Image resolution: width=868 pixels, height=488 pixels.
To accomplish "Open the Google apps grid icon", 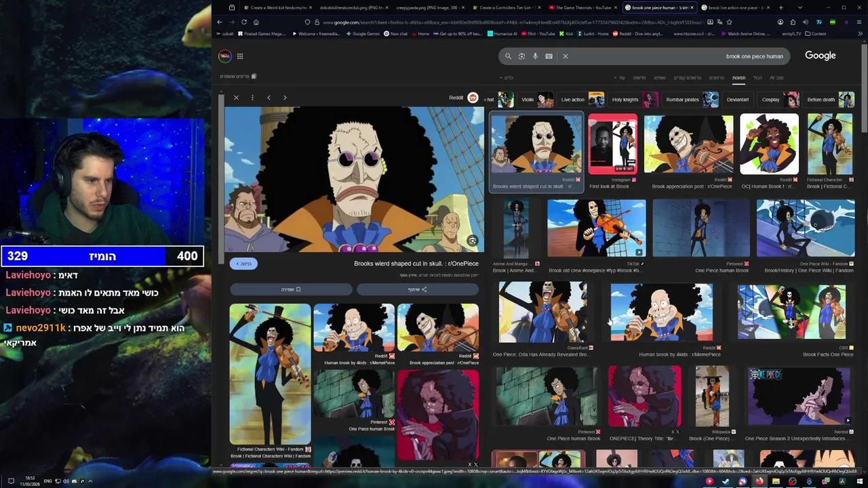I will (240, 56).
